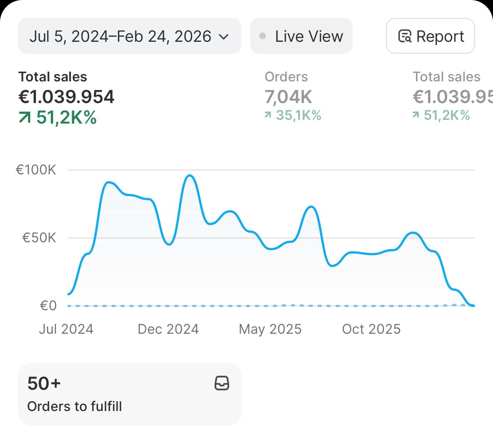Click the grey status dot in Live View
This screenshot has height=448, width=493.
[x=263, y=36]
